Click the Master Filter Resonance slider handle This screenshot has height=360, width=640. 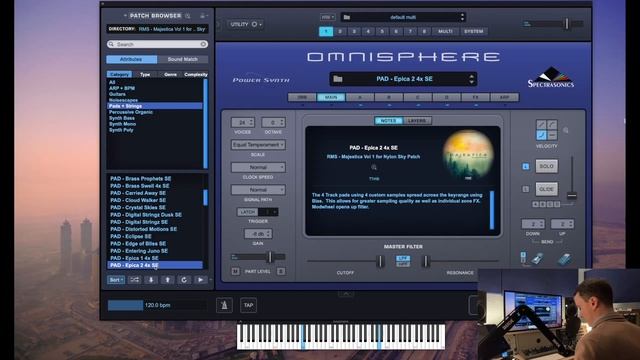tap(425, 261)
